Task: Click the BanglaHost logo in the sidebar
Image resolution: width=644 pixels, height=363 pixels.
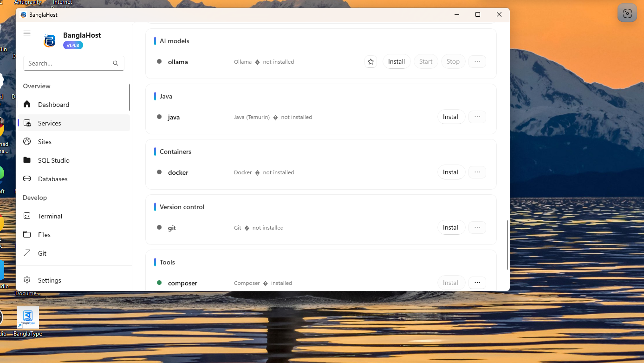Action: pos(49,41)
